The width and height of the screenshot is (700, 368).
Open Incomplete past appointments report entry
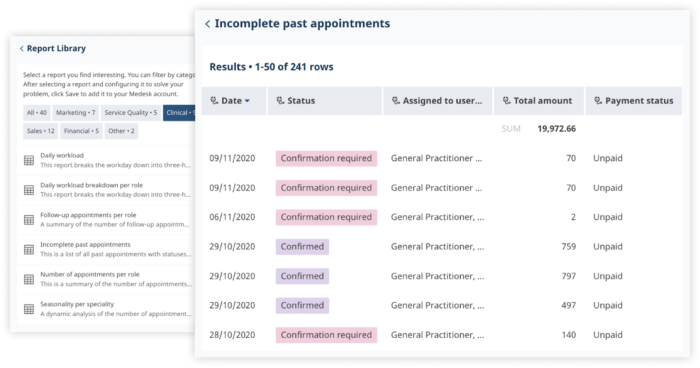tap(107, 250)
